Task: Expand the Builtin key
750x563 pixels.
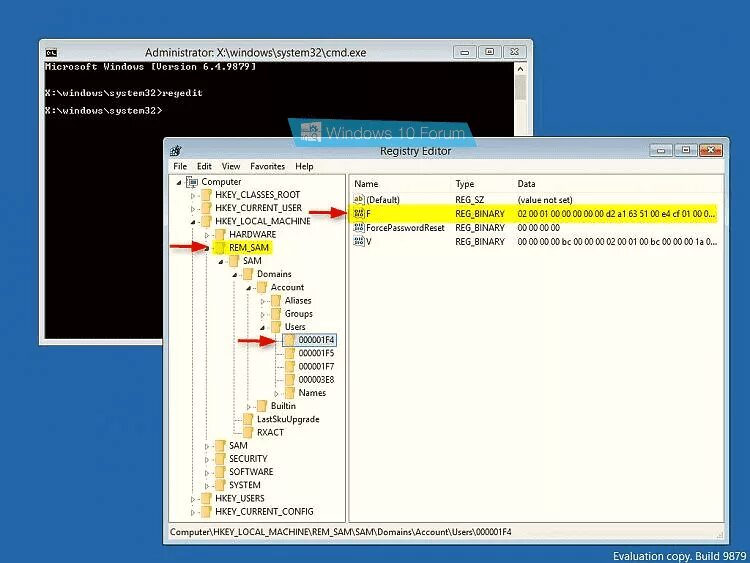Action: [248, 407]
